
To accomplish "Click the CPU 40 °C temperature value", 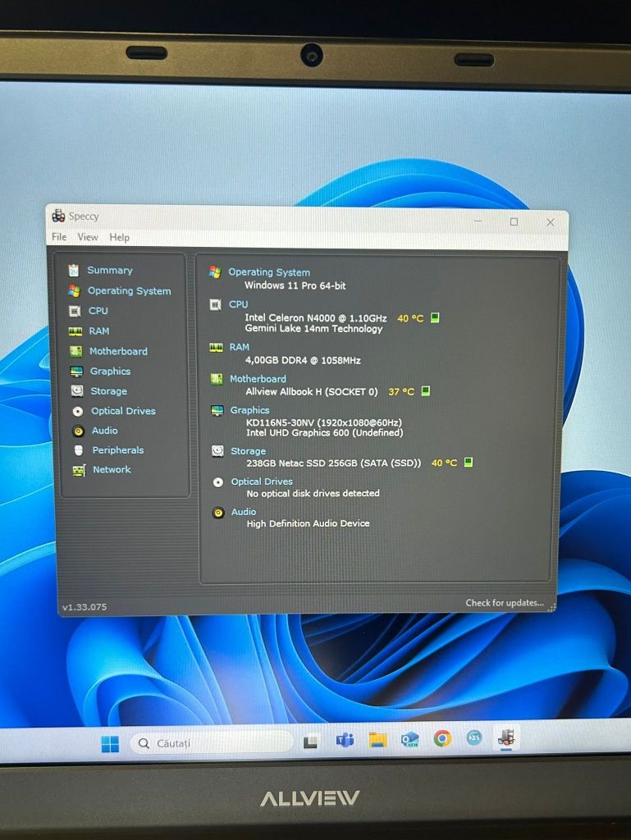I will [410, 318].
